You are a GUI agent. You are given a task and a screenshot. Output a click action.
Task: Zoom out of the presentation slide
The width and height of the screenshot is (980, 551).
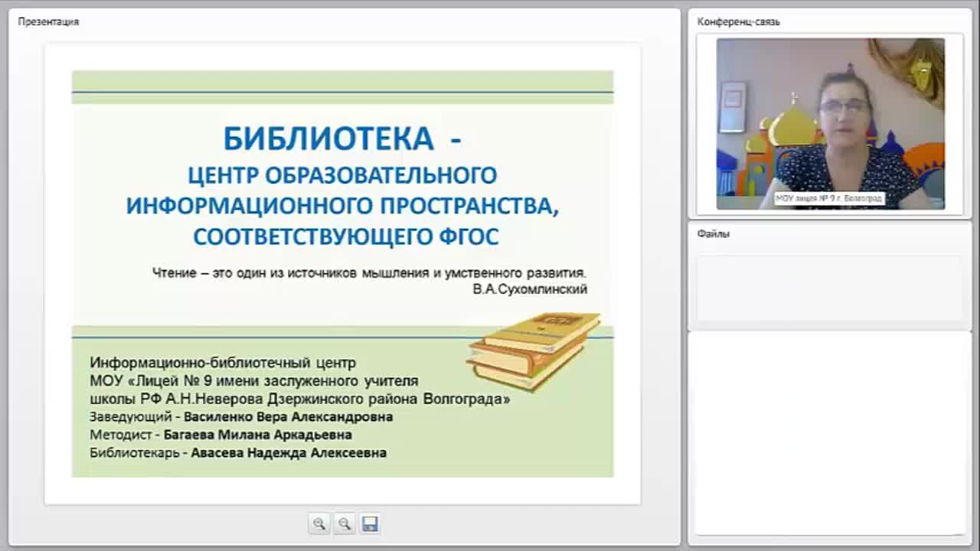pos(345,523)
